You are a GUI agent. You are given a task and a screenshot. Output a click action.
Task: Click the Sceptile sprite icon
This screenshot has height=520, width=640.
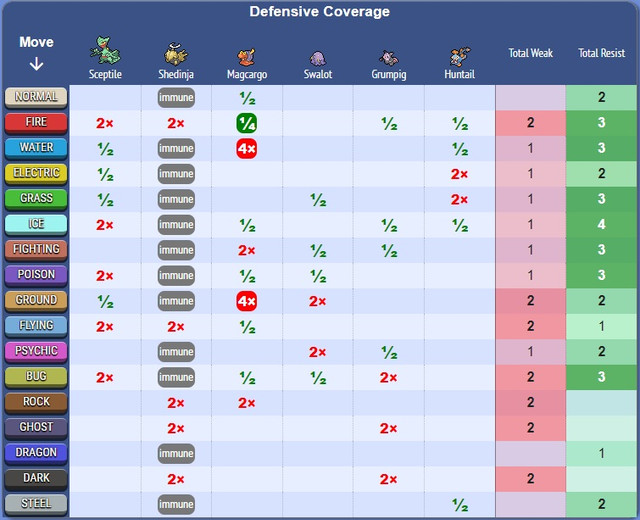[x=105, y=51]
